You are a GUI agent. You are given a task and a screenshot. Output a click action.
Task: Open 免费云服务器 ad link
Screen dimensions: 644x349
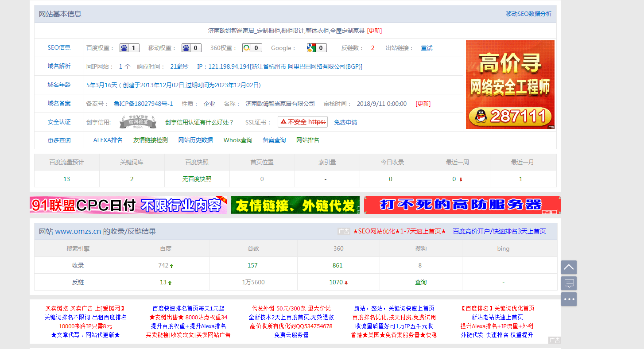291,335
